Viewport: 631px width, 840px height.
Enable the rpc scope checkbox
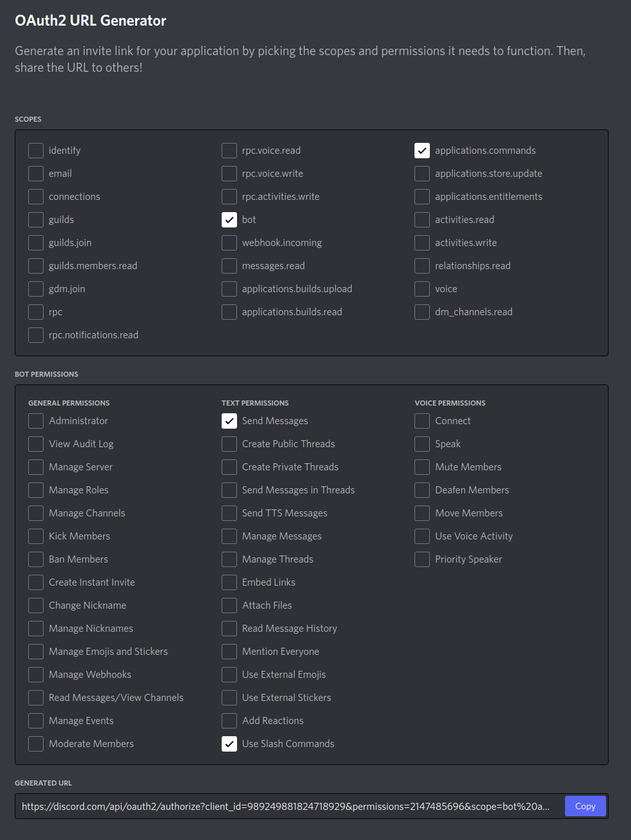36,312
